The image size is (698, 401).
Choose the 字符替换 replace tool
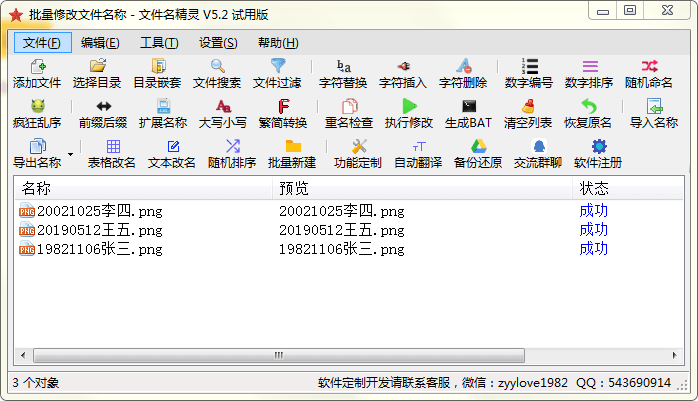point(343,66)
